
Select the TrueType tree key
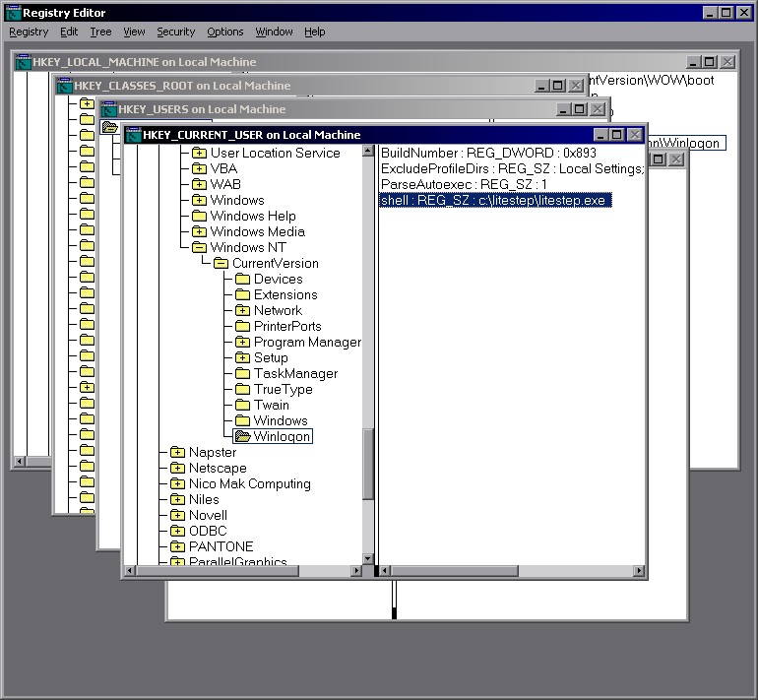[283, 389]
